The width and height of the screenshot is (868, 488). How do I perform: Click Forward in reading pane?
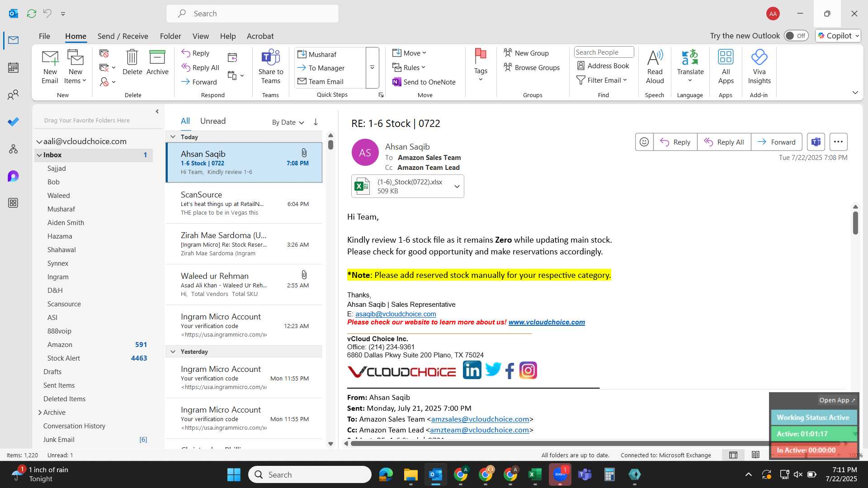click(x=776, y=142)
